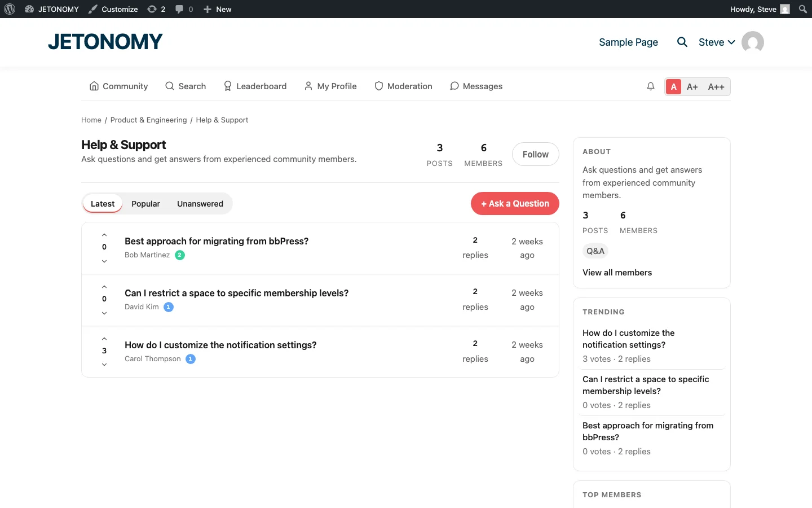The height and width of the screenshot is (508, 812).
Task: Expand the Steve account dropdown
Action: [717, 42]
